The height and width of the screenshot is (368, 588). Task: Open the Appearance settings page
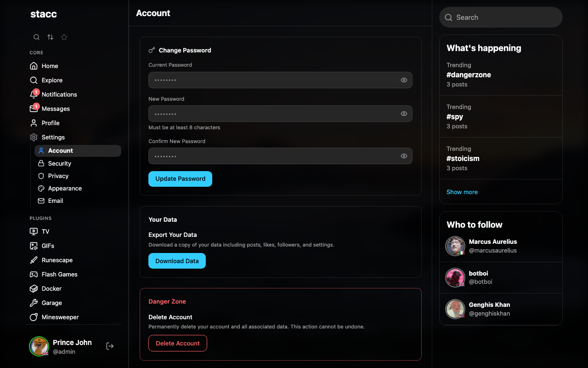pos(64,188)
